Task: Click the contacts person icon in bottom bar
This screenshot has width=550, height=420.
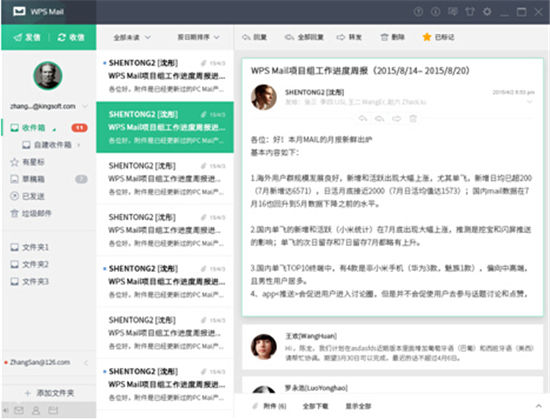Action: [36, 410]
